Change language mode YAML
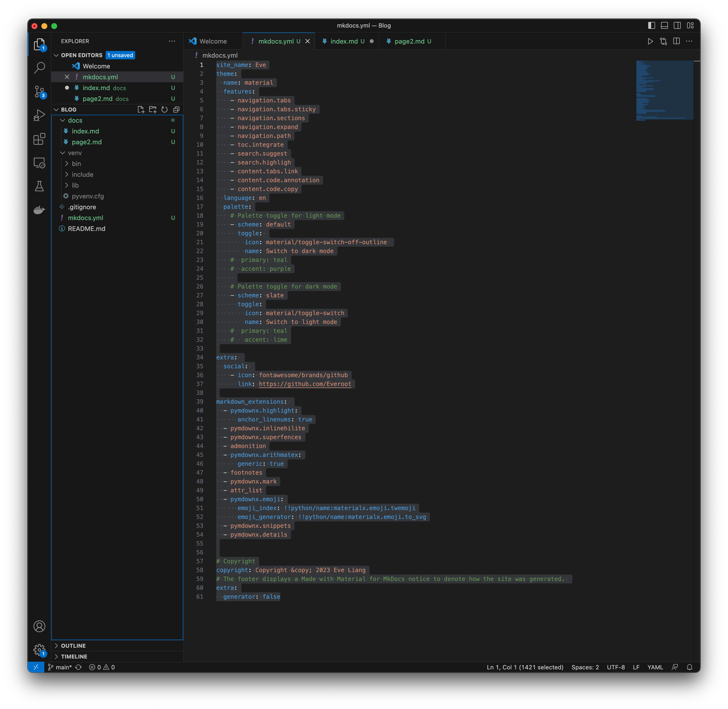Viewport: 728px width, 709px height. coord(655,667)
